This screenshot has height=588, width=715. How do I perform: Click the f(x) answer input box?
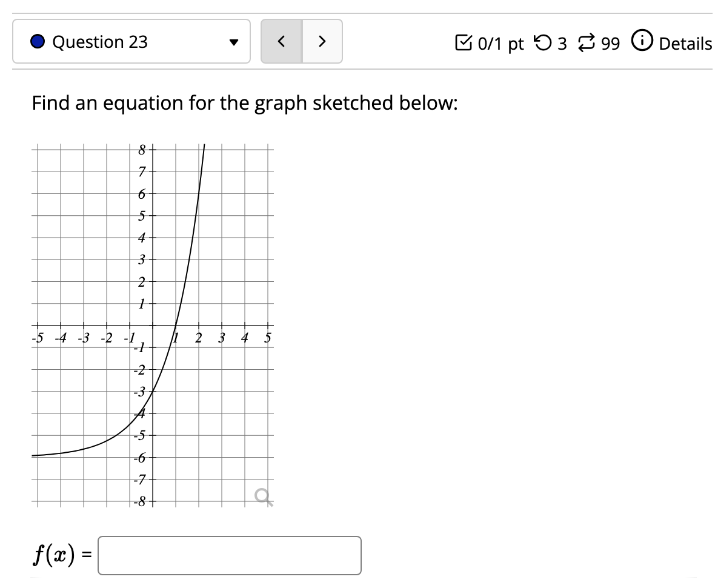coord(230,555)
